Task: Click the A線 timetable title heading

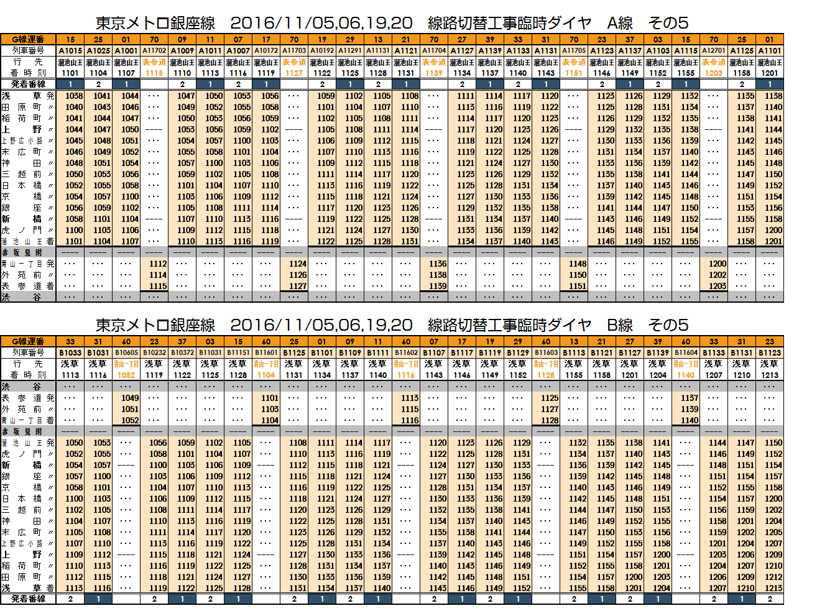Action: pyautogui.click(x=392, y=23)
